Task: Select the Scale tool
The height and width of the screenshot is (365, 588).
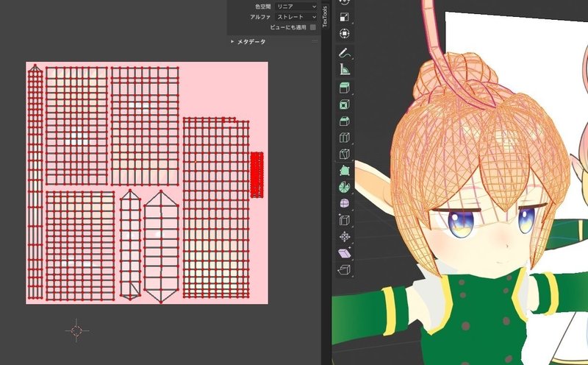Action: point(344,17)
